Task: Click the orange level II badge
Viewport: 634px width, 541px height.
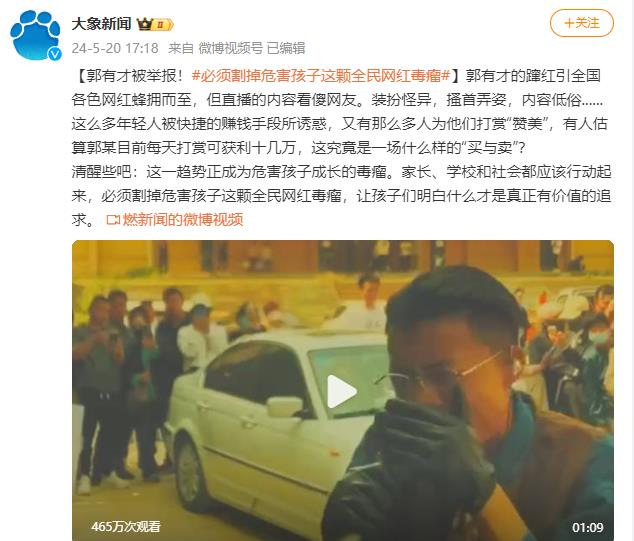Action: [x=163, y=25]
